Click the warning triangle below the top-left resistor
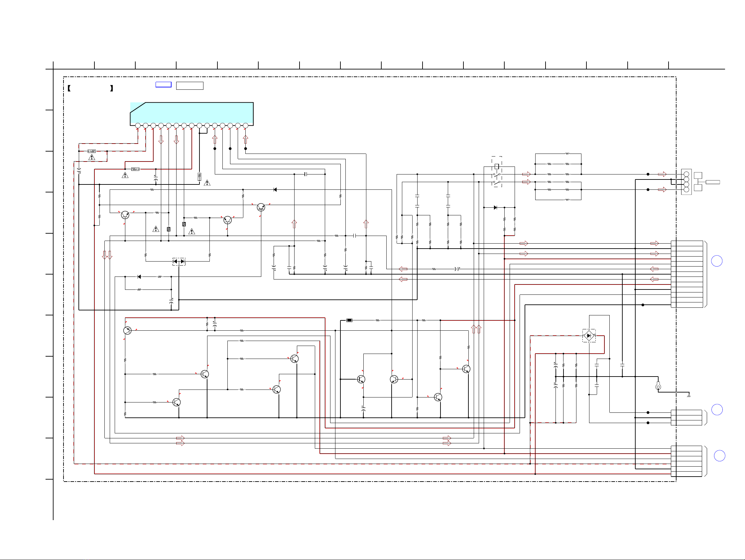 92,157
